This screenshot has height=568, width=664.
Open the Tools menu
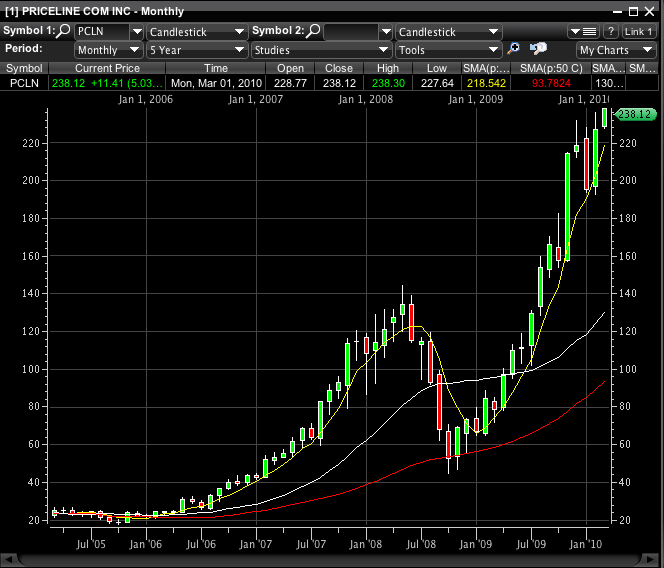coord(447,50)
